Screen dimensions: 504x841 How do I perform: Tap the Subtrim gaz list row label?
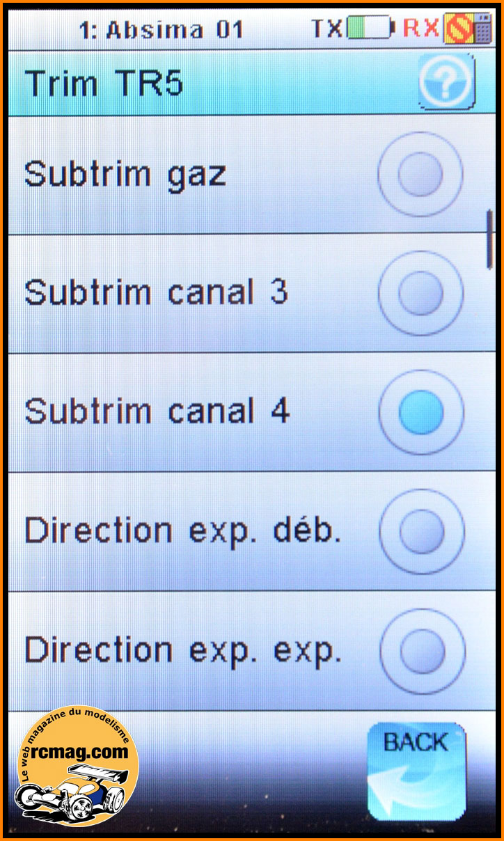click(126, 174)
